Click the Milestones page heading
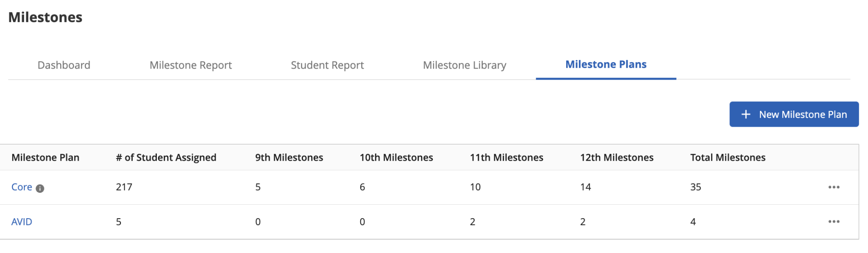The image size is (868, 253). [x=45, y=17]
